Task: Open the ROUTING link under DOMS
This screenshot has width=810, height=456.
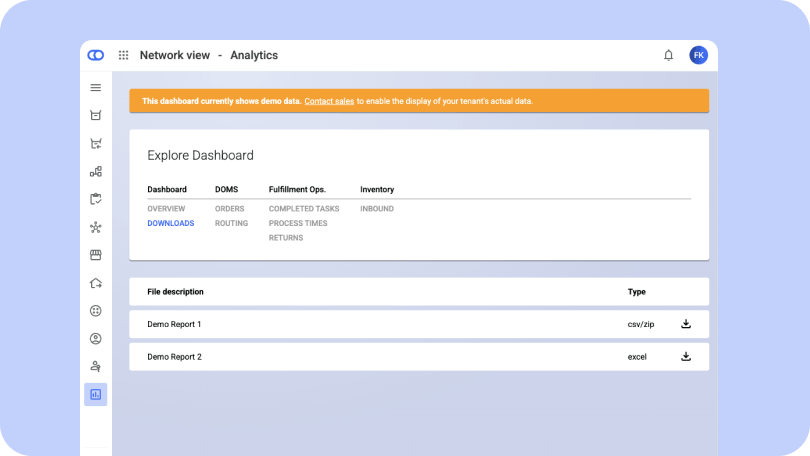Action: pyautogui.click(x=231, y=223)
